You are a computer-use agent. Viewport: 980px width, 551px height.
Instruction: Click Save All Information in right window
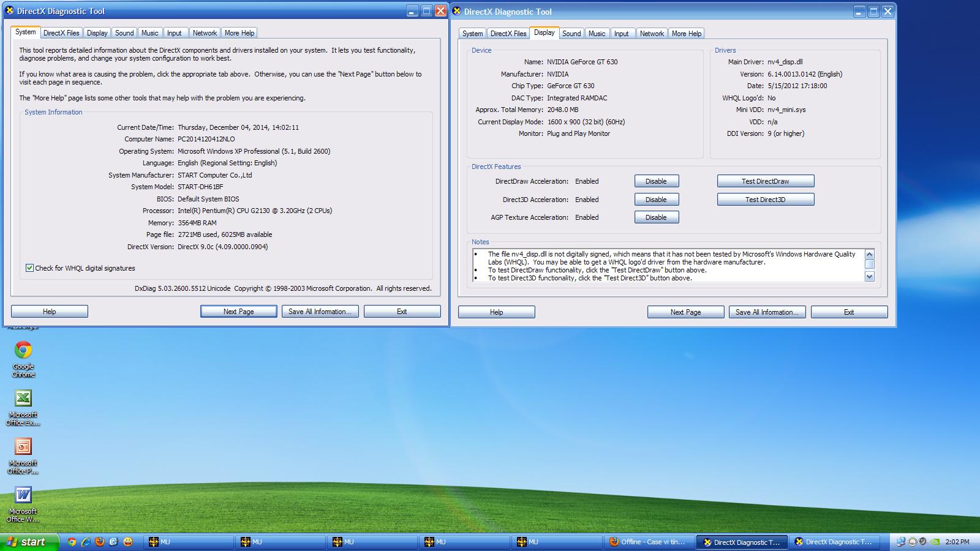pyautogui.click(x=767, y=312)
